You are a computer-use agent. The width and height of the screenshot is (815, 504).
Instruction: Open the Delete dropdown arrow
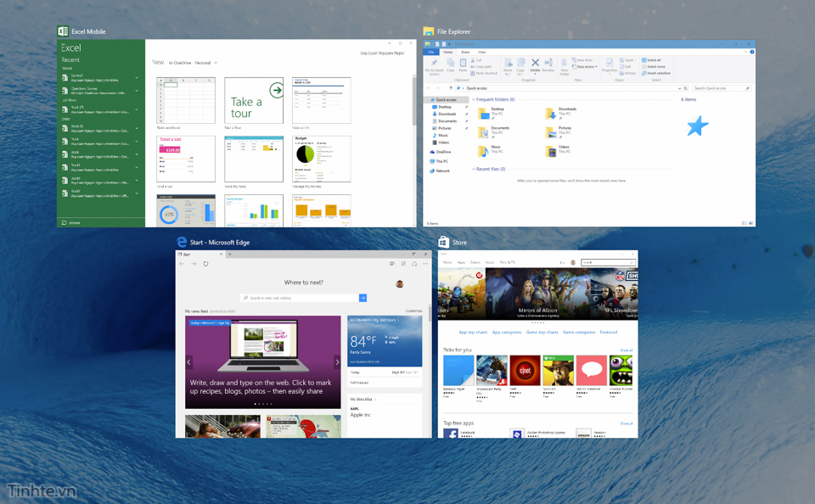pos(535,75)
